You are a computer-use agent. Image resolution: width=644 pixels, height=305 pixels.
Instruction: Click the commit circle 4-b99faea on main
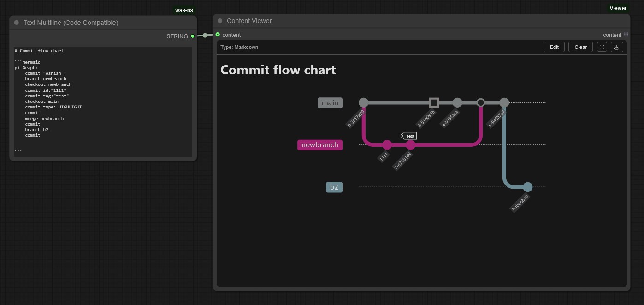click(x=457, y=102)
